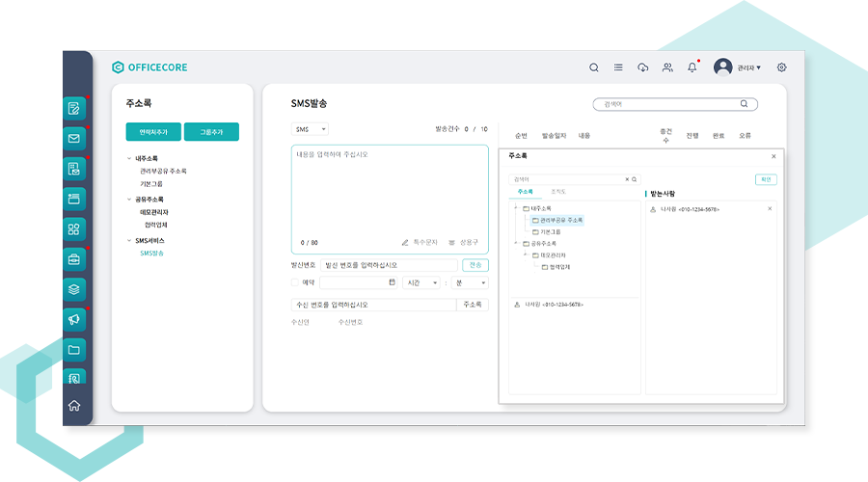Open the 분 minute dropdown
Screen dimensions: 868x482
(x=471, y=282)
